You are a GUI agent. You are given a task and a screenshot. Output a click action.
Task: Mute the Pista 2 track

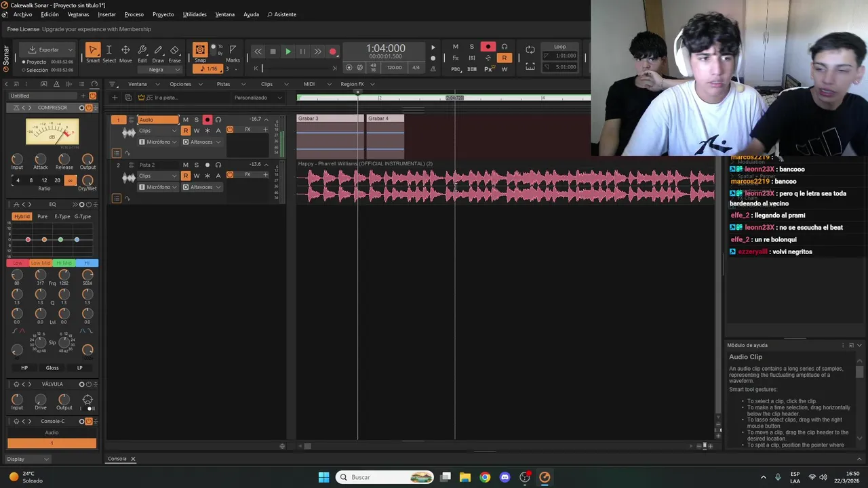click(x=185, y=165)
